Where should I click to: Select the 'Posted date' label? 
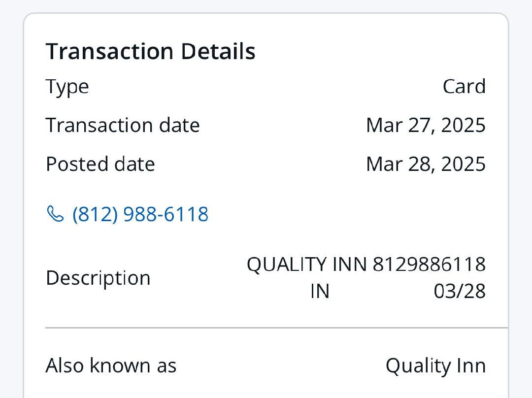coord(100,164)
